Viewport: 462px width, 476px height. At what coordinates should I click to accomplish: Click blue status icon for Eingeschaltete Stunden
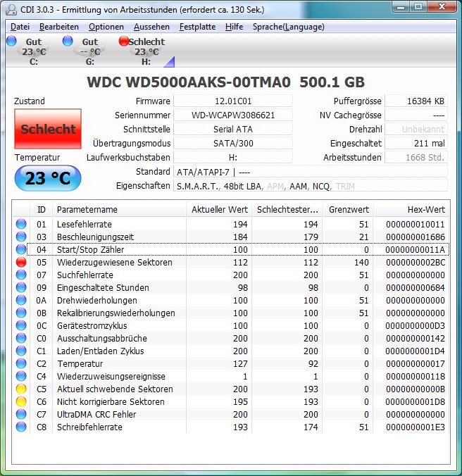(21, 287)
